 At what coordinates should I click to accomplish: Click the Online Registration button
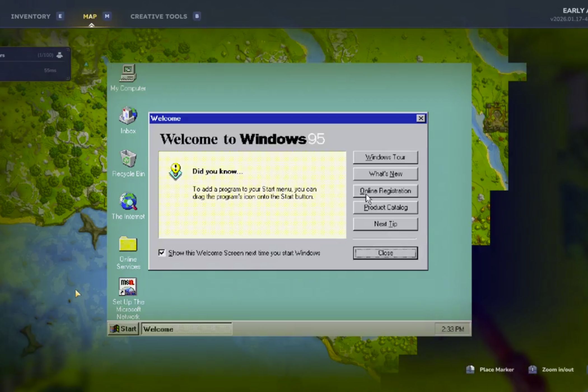click(x=386, y=191)
